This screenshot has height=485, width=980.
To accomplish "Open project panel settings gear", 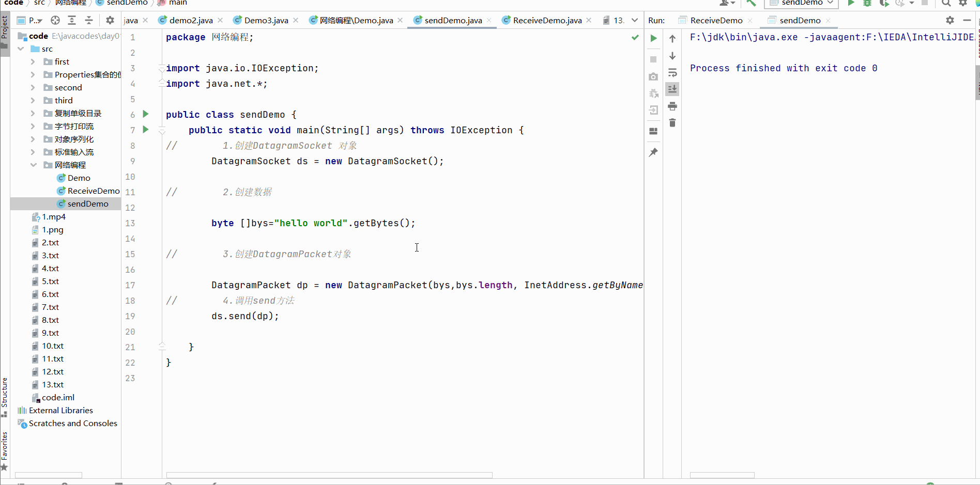I will point(110,20).
